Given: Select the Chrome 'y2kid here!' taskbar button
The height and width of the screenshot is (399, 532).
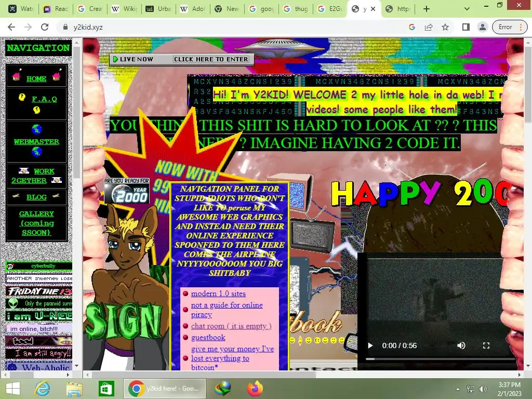Looking at the screenshot, I should 165,389.
